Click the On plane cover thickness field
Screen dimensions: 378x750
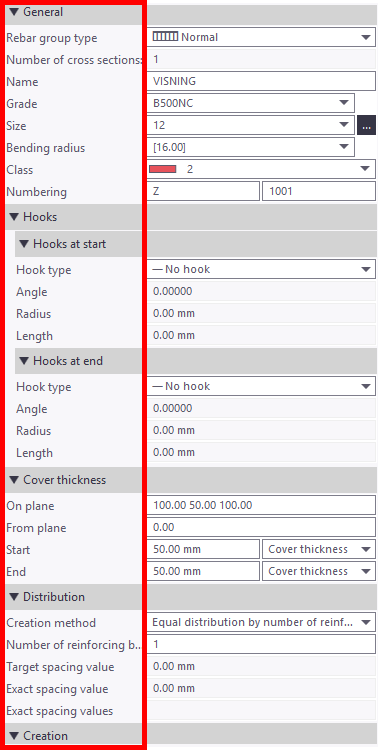(261, 505)
